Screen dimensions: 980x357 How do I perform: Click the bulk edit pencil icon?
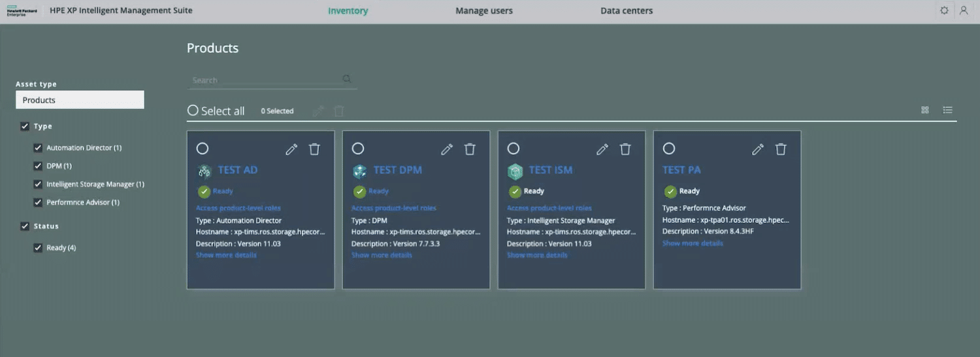click(x=318, y=111)
